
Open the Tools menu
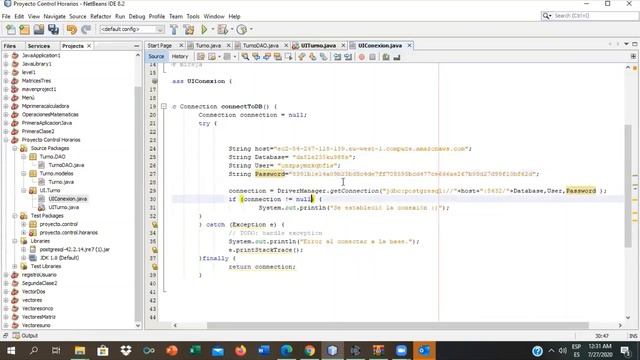click(193, 16)
